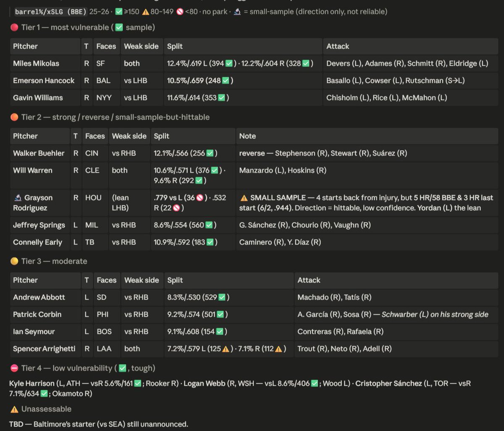Select the Will Warren pitcher cell
The width and height of the screenshot is (504, 431).
click(40, 176)
